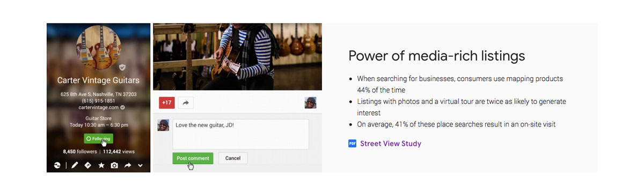Expand more options with the down chevron

[x=140, y=166]
